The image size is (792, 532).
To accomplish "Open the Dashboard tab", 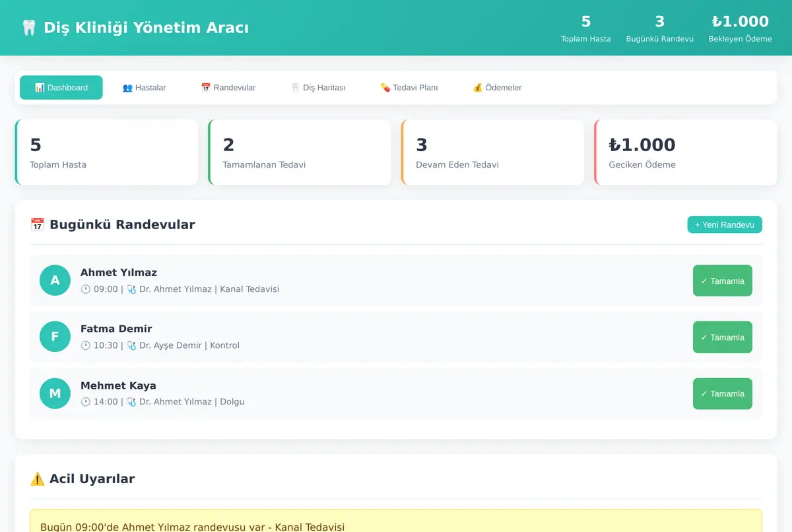I will click(61, 88).
